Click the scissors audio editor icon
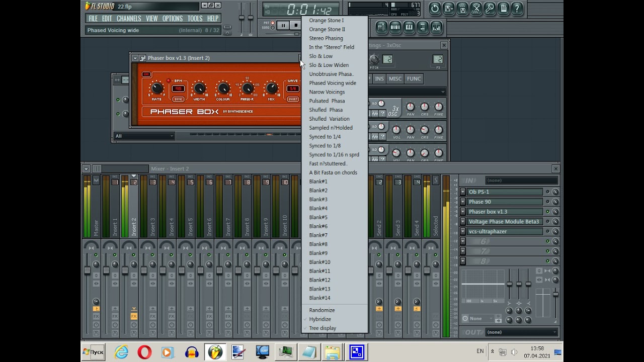Viewport: 644px width, 362px height. (476, 8)
